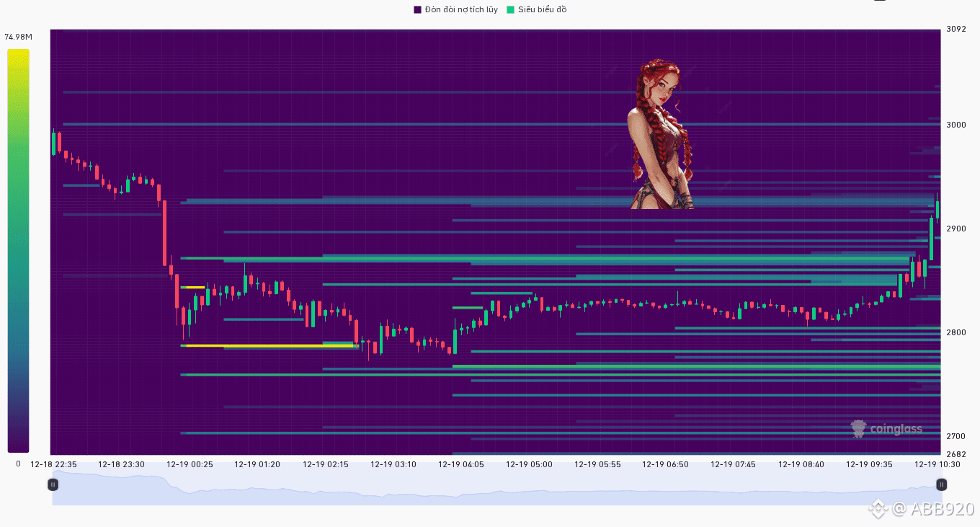Click the 12-19 06:50 time label
Image resolution: width=980 pixels, height=527 pixels.
tap(665, 464)
